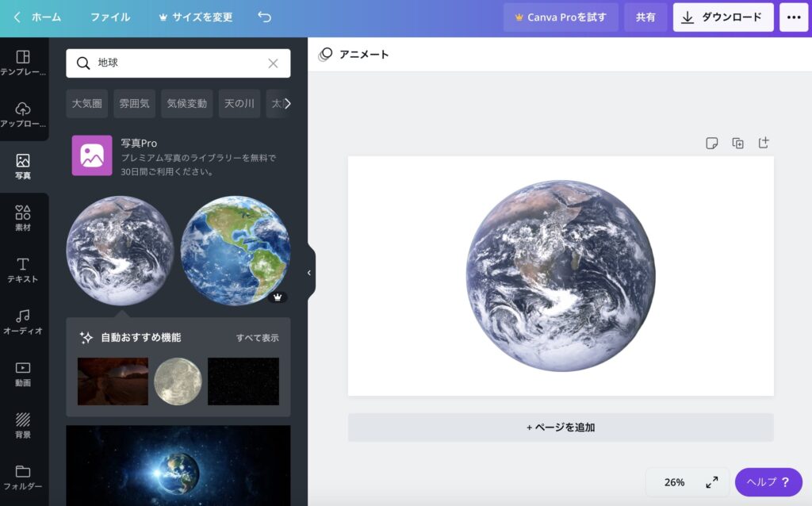The width and height of the screenshot is (812, 506).
Task: Select the Earth in space photo
Action: (178, 466)
